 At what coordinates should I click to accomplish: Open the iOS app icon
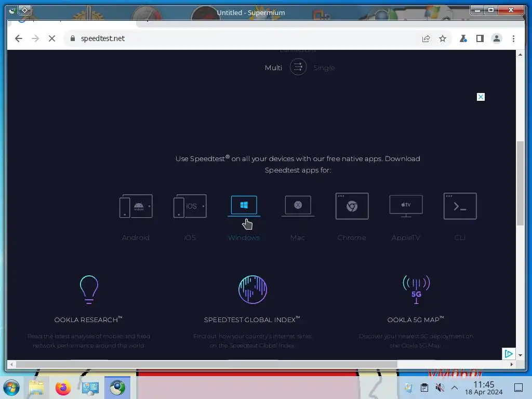pos(190,206)
